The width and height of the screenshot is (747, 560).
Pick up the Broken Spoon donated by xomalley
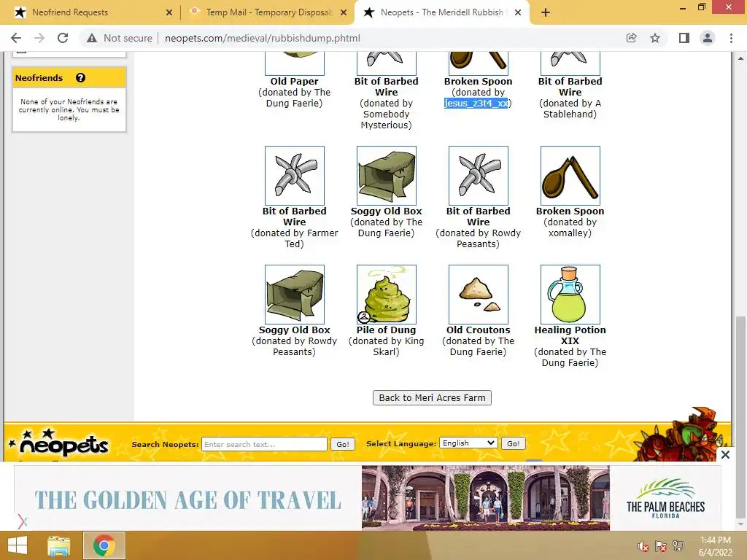click(x=570, y=176)
